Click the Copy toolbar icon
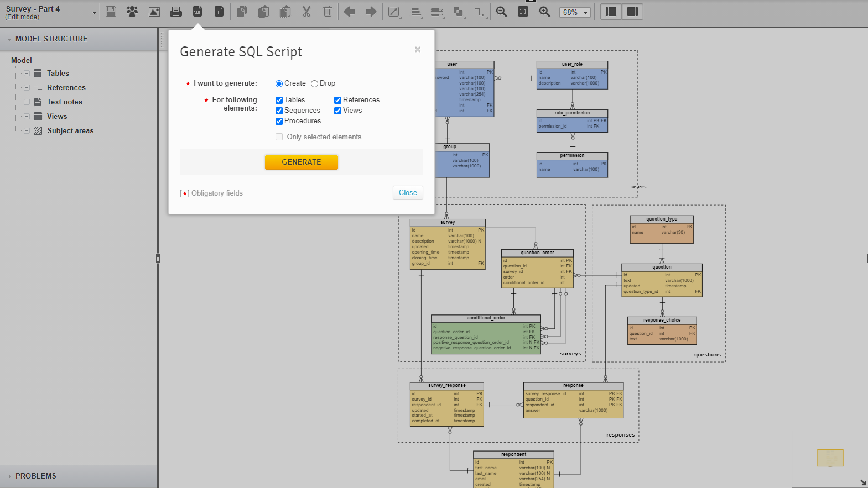 (242, 12)
